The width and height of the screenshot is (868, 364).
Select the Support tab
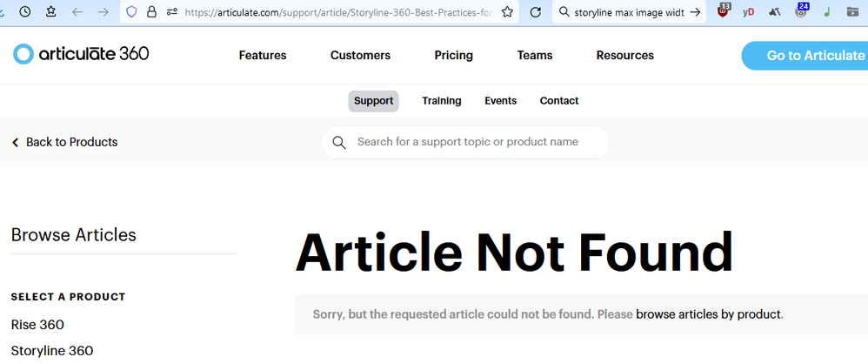pyautogui.click(x=374, y=101)
